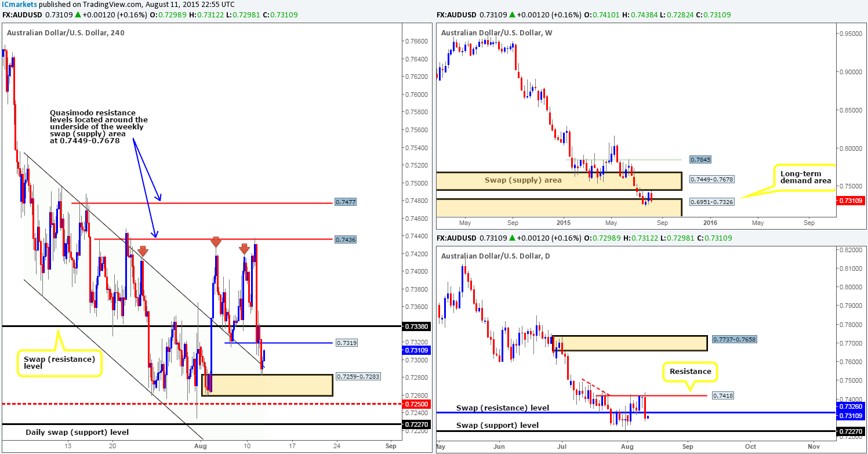Click the 0.7436 red horizontal resistance line
The image size is (868, 454).
pyautogui.click(x=214, y=239)
